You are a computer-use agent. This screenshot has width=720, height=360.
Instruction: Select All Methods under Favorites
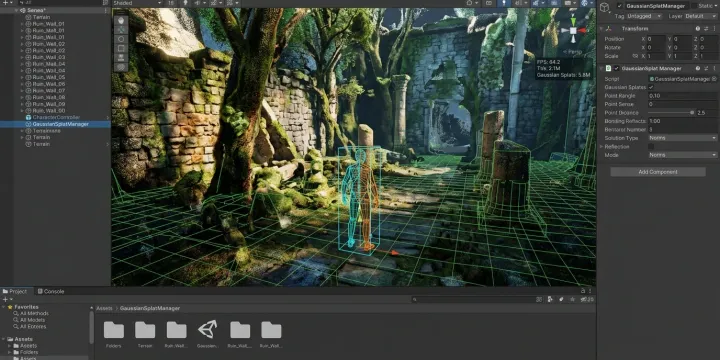coord(34,314)
